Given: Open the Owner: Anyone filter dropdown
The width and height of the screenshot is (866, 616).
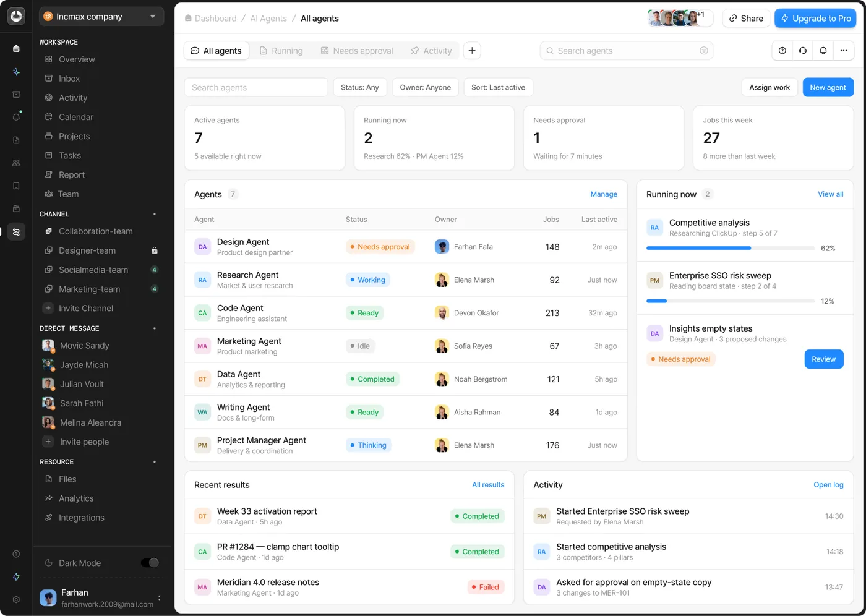Looking at the screenshot, I should coord(426,87).
